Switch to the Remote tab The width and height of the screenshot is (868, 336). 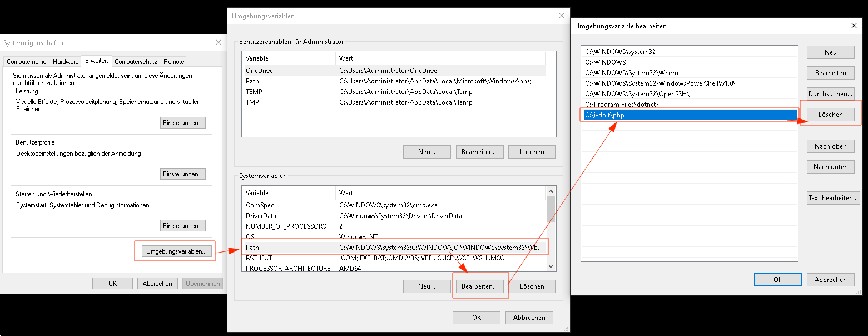coord(174,62)
